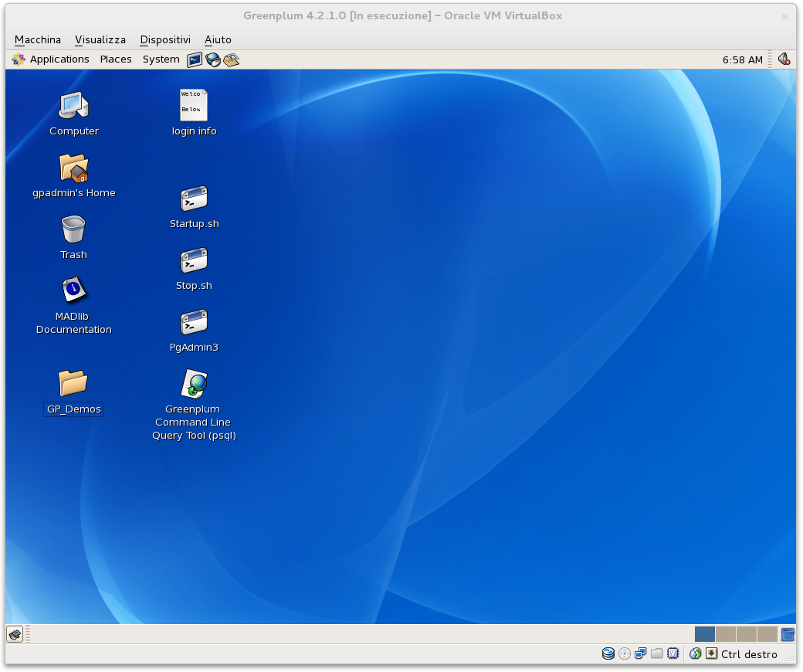This screenshot has width=803, height=672.
Task: Expand the System menu
Action: pyautogui.click(x=161, y=59)
